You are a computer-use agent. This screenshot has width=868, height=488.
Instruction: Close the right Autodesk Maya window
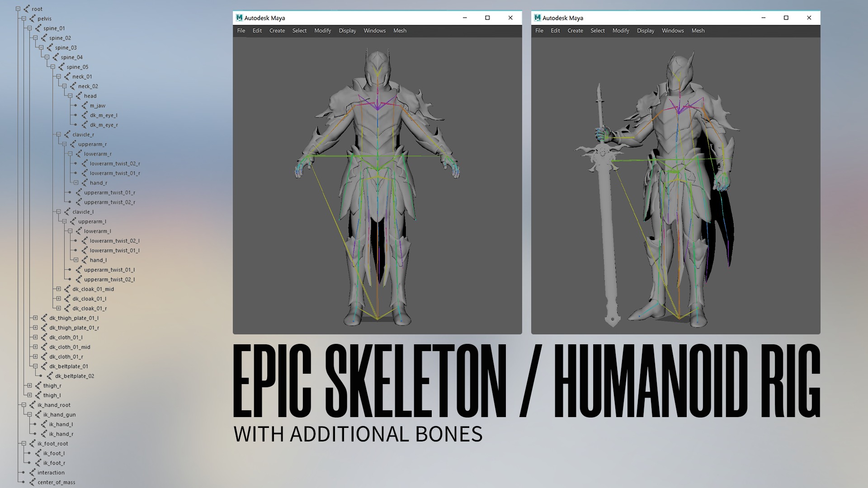(809, 18)
